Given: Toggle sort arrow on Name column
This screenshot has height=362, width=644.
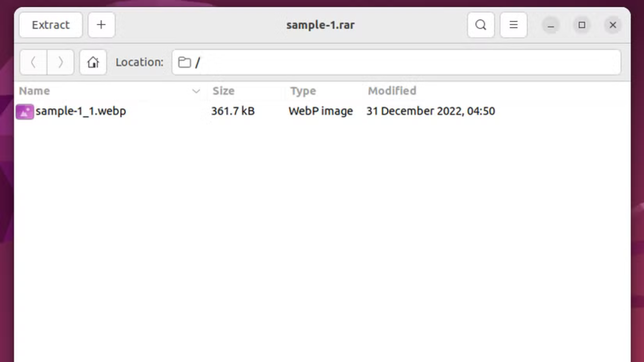Looking at the screenshot, I should coord(196,91).
